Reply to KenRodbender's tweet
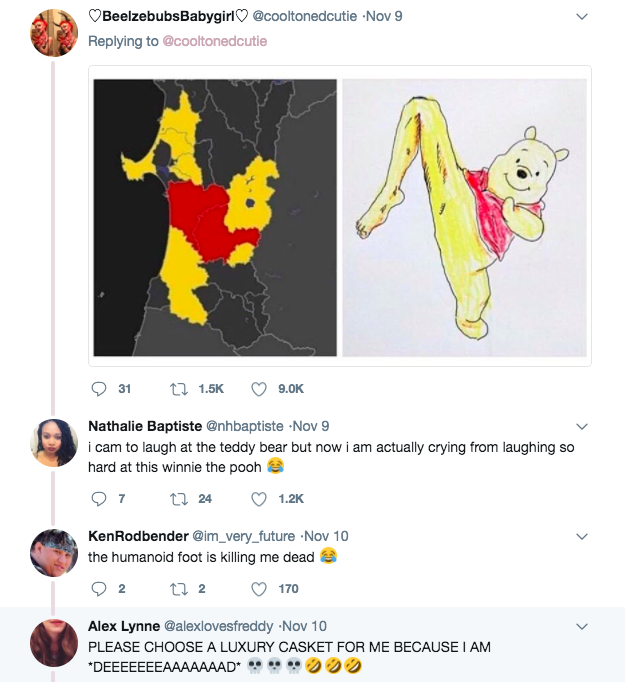This screenshot has height=682, width=625. click(x=99, y=588)
